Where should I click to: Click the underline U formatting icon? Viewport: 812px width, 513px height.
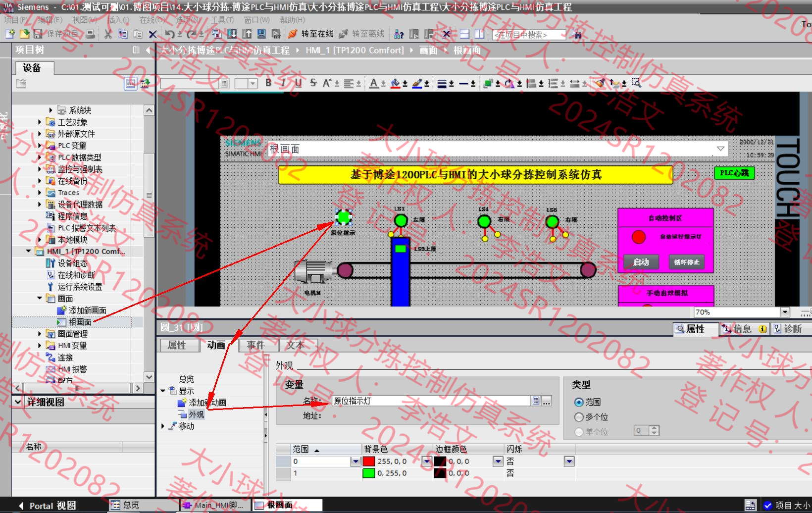(x=298, y=83)
